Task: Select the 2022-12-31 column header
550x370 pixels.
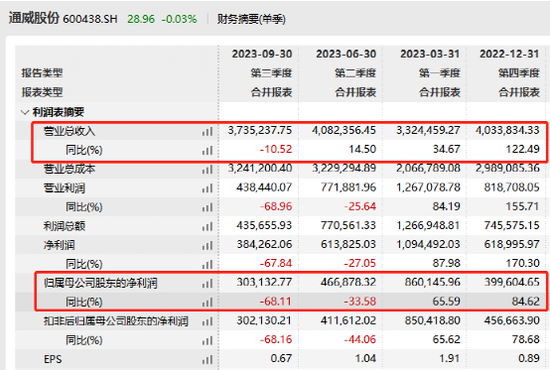Action: (x=509, y=54)
